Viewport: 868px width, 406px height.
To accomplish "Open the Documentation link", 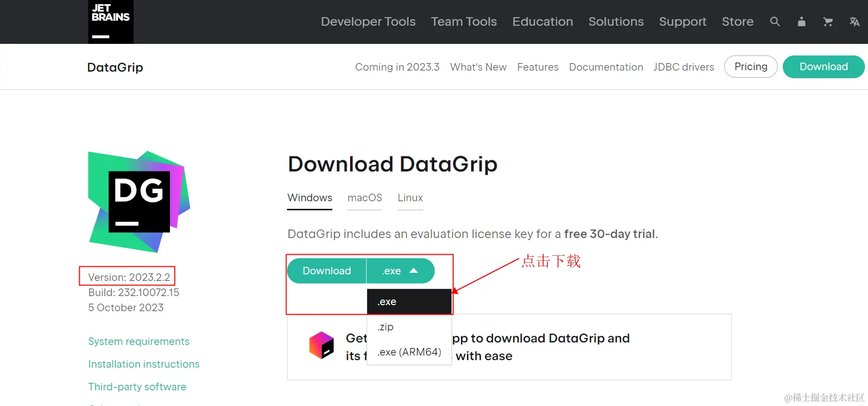I will click(606, 67).
